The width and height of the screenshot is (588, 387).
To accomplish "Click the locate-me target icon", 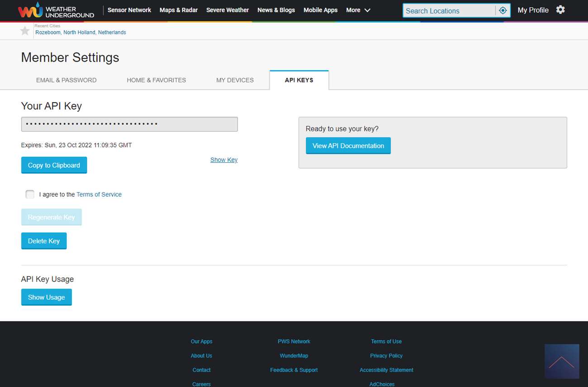I will (x=503, y=10).
